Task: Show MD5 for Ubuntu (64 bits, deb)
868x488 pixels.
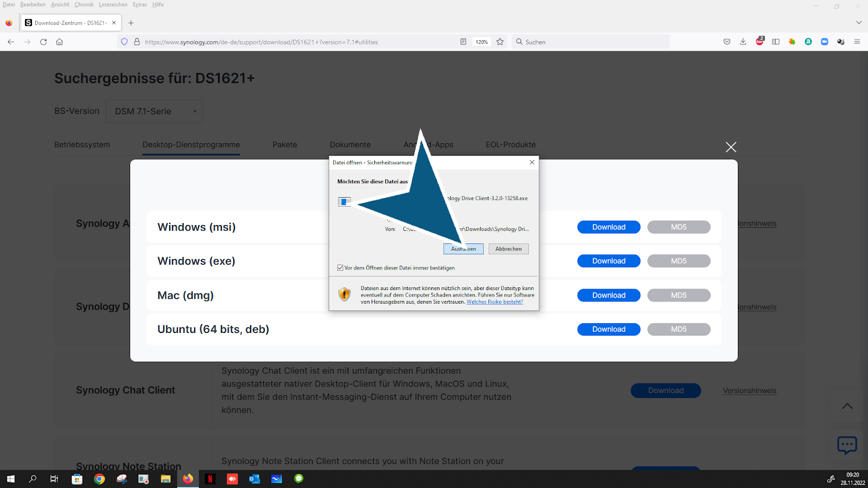Action: 679,329
